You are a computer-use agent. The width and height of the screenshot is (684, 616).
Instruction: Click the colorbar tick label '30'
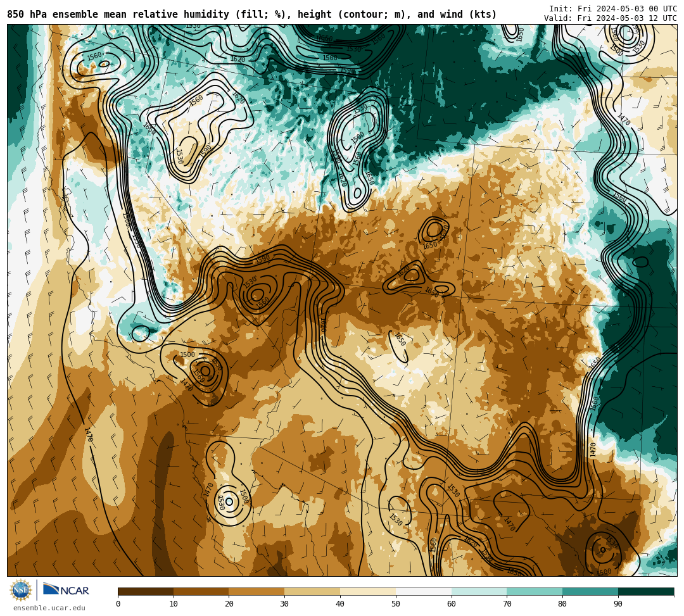click(284, 604)
